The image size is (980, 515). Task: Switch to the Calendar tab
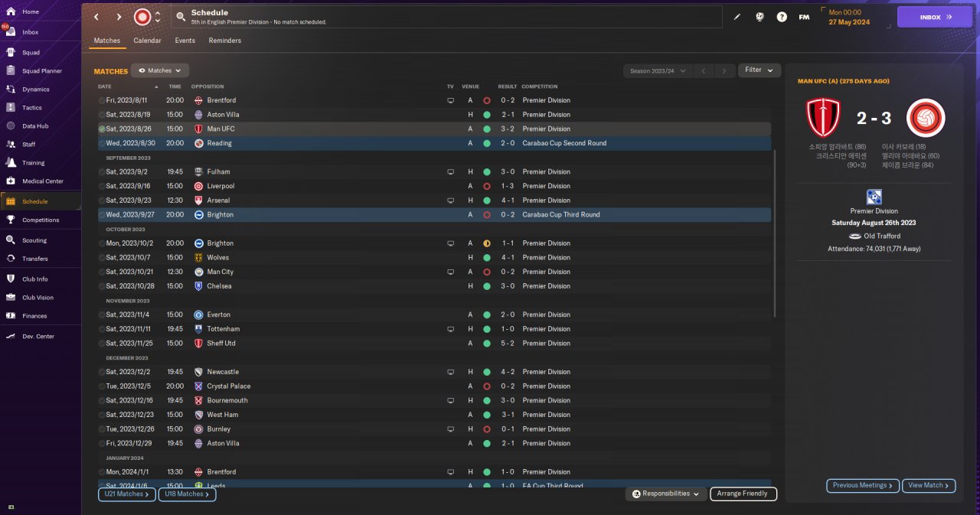click(147, 41)
